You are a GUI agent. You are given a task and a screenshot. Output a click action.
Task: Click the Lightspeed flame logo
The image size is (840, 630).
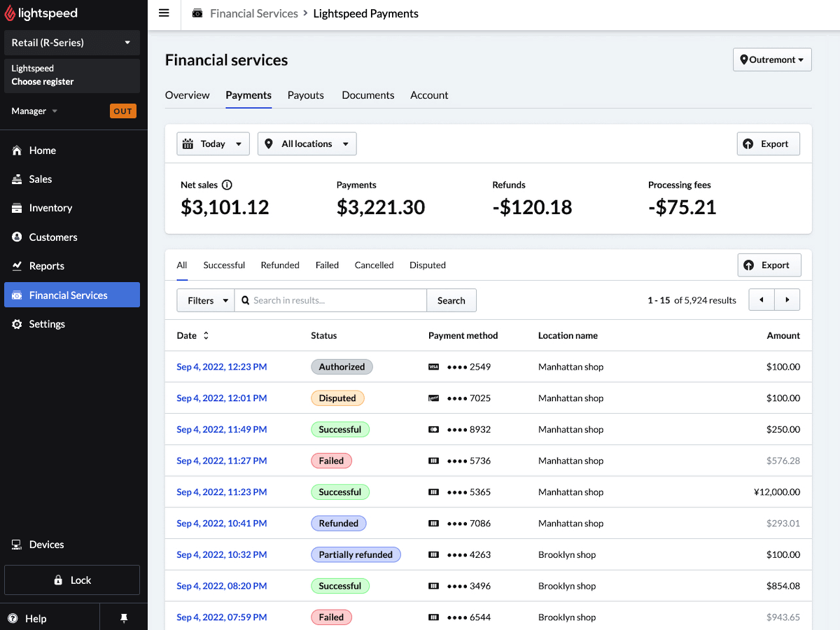10,14
